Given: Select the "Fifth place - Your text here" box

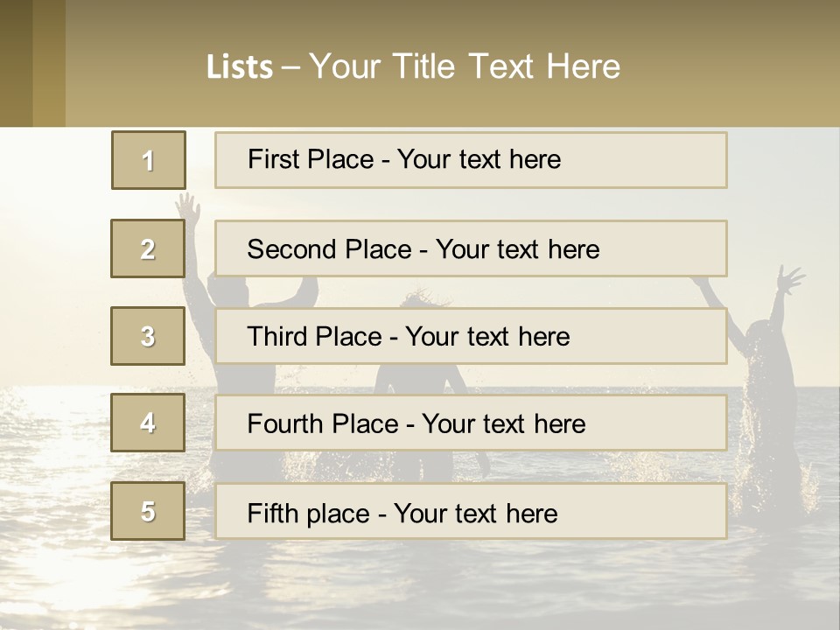Looking at the screenshot, I should (x=471, y=512).
